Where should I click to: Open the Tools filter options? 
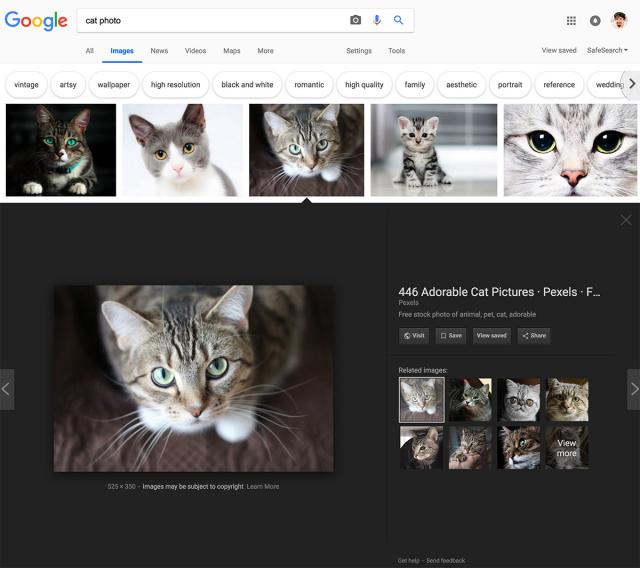397,51
